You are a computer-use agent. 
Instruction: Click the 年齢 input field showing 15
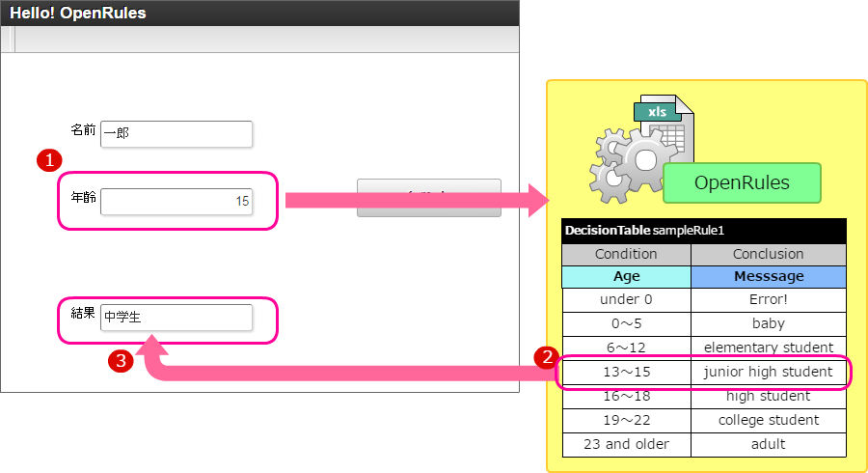click(176, 202)
